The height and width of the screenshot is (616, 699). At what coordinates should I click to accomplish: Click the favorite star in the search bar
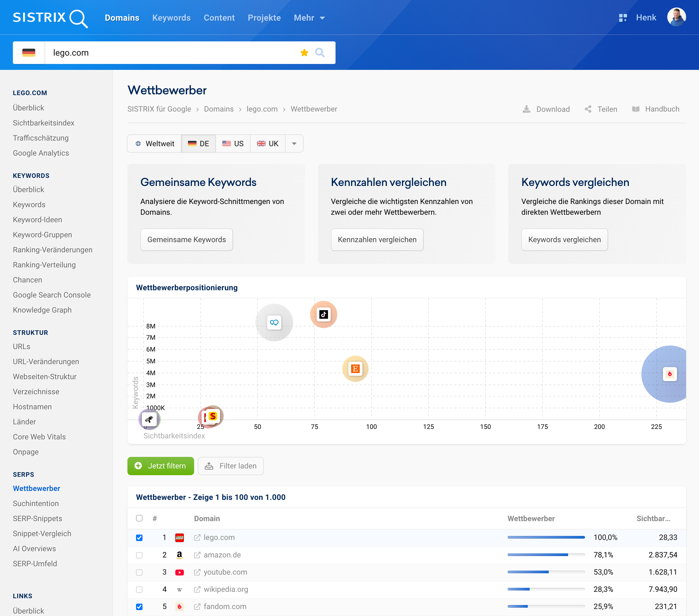304,53
